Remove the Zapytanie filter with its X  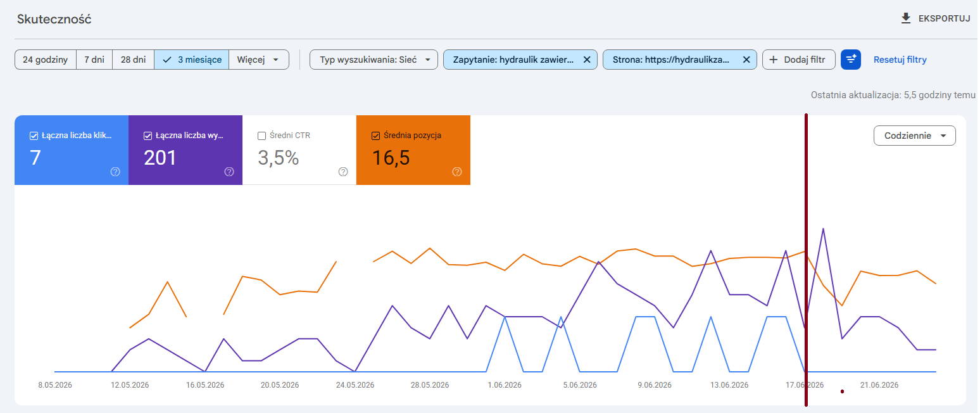click(x=586, y=60)
